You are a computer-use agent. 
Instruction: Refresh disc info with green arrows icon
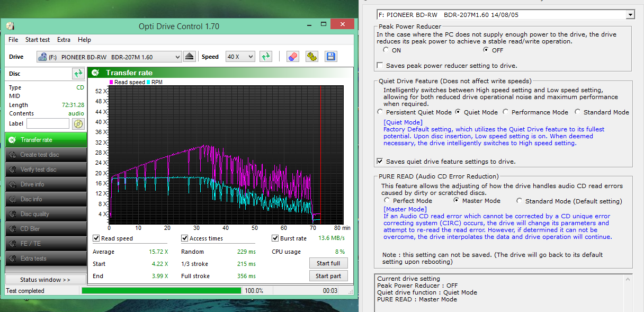tap(78, 74)
